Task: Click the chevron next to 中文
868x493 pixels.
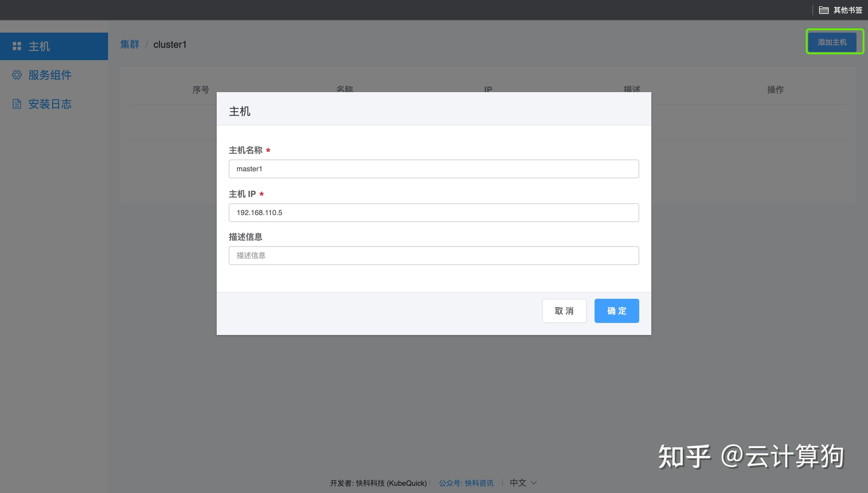Action: (534, 483)
